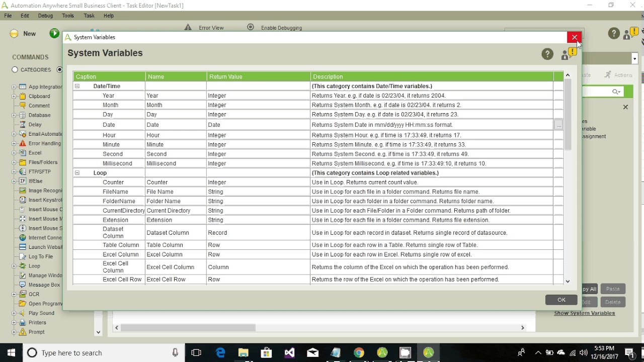Open Error View warning icon

(188, 27)
